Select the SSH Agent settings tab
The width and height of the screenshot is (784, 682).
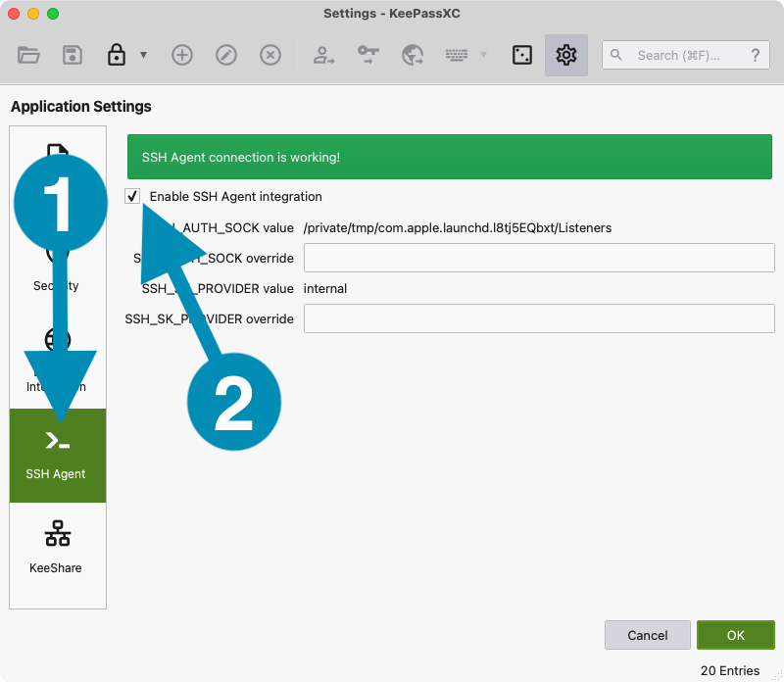pyautogui.click(x=58, y=456)
